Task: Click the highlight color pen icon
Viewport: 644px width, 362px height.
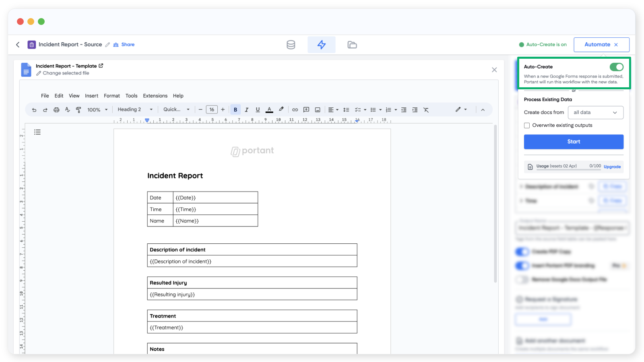Action: (x=281, y=109)
